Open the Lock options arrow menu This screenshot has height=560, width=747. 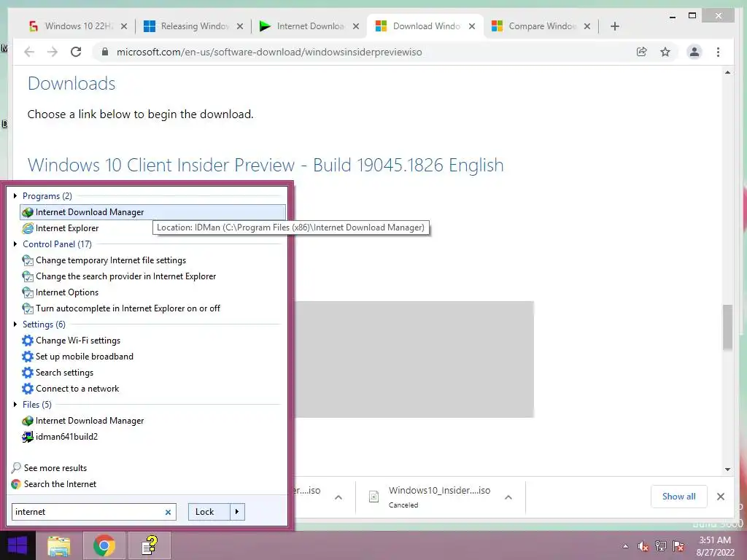pyautogui.click(x=237, y=512)
